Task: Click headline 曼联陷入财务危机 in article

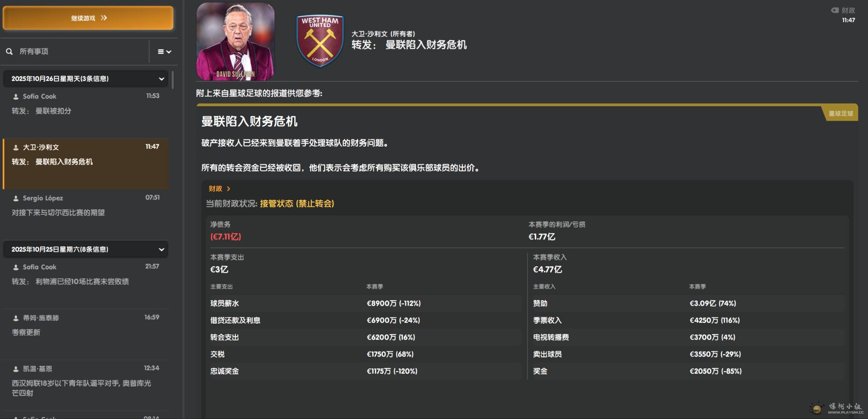Action: 249,121
